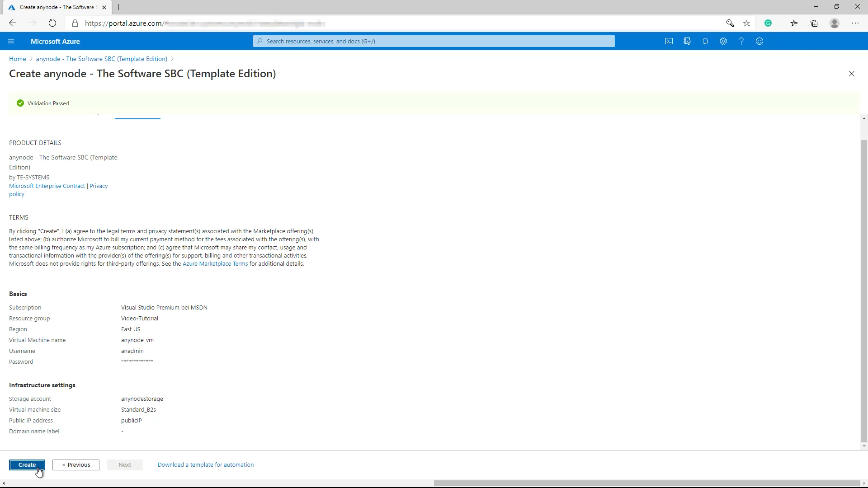Click the vertical scrollbar down arrow
Viewport: 868px width, 488px height.
click(x=864, y=446)
